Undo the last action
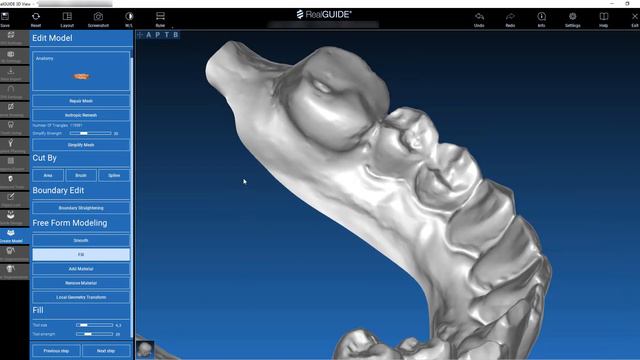The image size is (640, 360). (x=479, y=19)
